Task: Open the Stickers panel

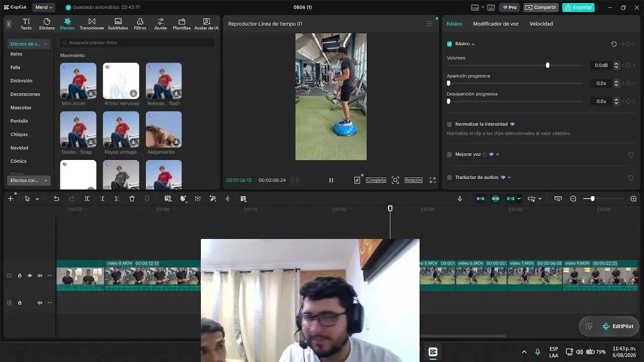Action: click(x=47, y=24)
